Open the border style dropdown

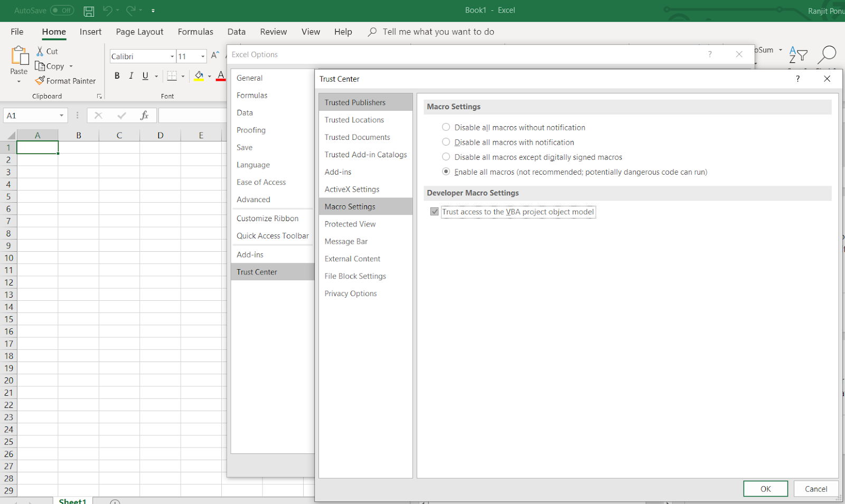point(182,75)
